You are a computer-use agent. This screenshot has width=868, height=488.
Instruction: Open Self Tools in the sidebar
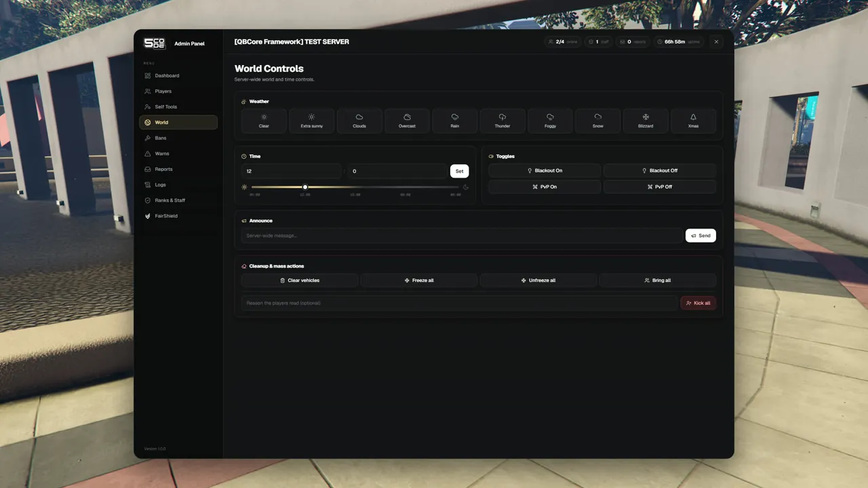click(178, 107)
